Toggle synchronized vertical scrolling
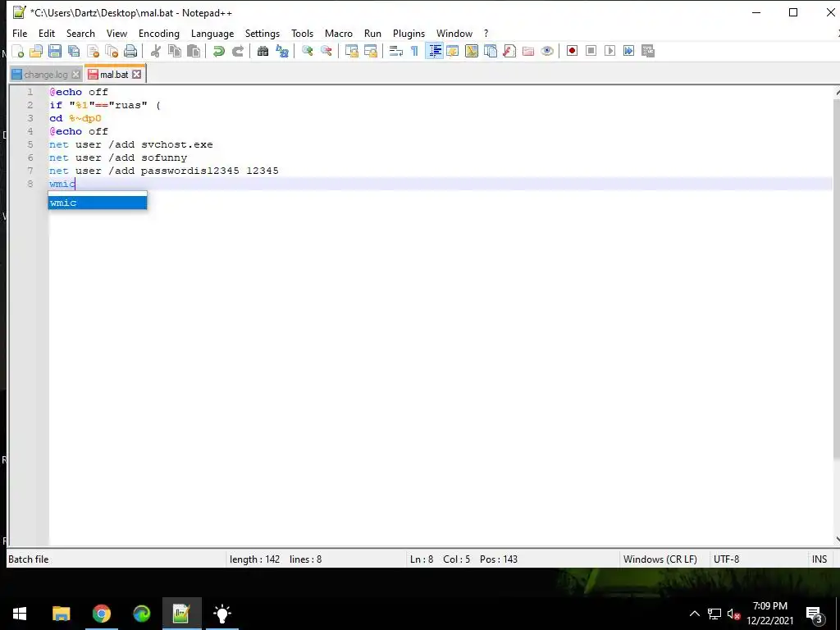Image resolution: width=840 pixels, height=630 pixels. click(x=351, y=51)
